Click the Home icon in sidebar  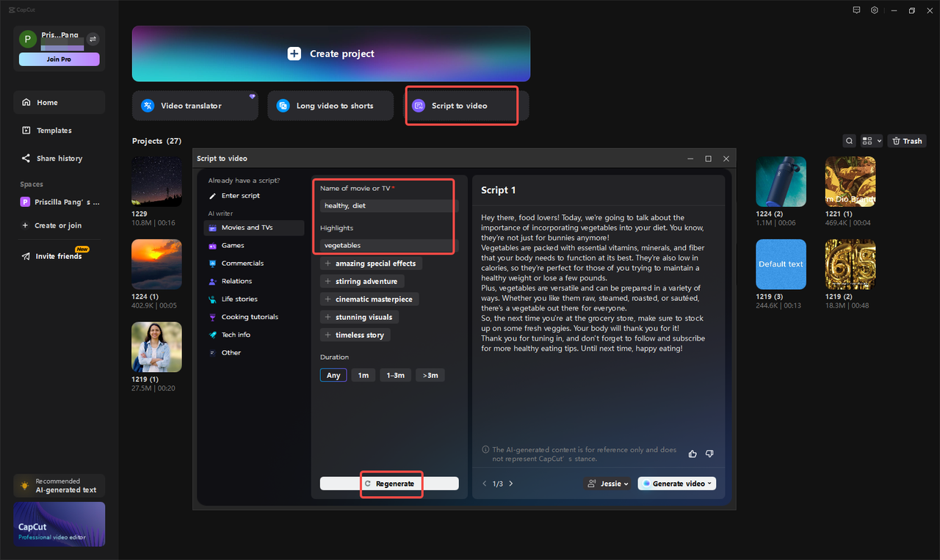click(x=26, y=103)
